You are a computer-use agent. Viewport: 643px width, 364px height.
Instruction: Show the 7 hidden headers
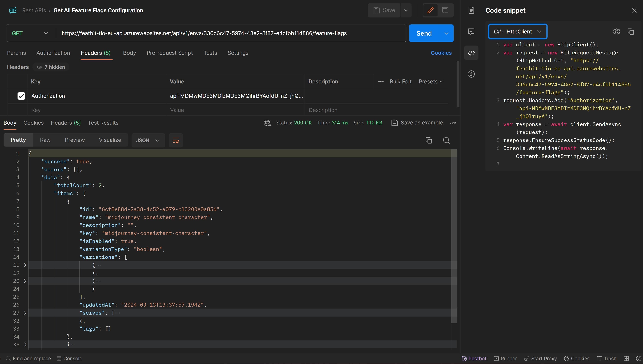pos(51,67)
